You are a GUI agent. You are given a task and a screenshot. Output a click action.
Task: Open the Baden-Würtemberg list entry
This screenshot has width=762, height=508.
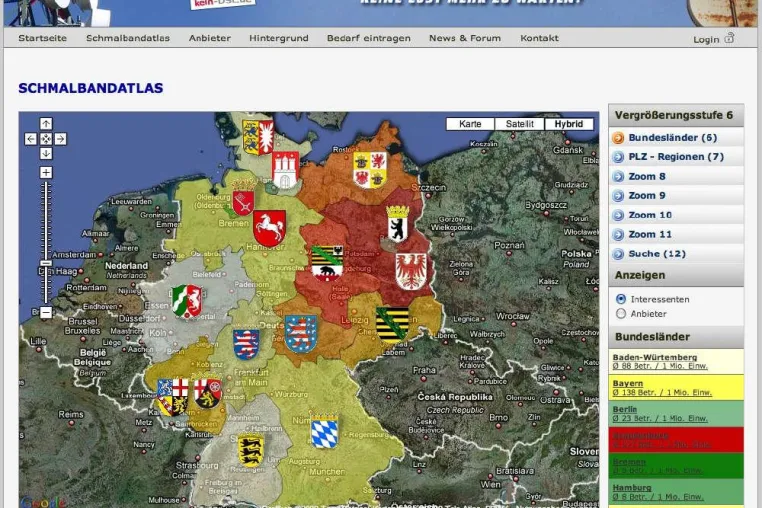pos(676,361)
